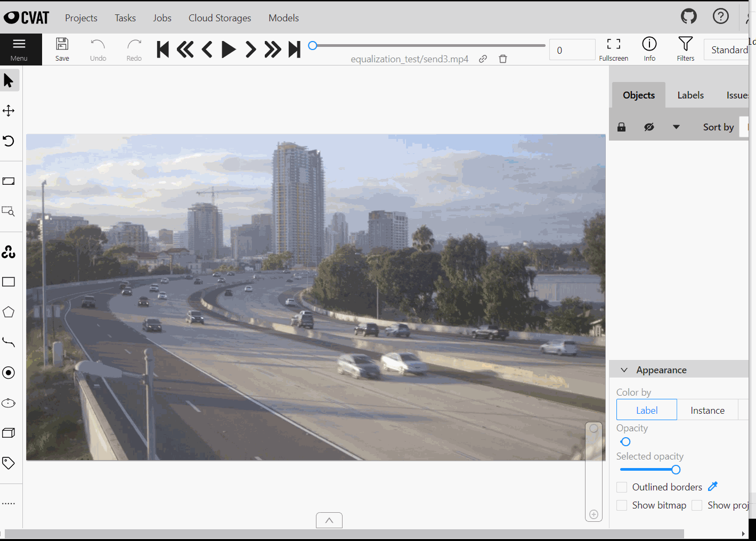
Task: Switch to the Labels tab
Action: coord(690,95)
